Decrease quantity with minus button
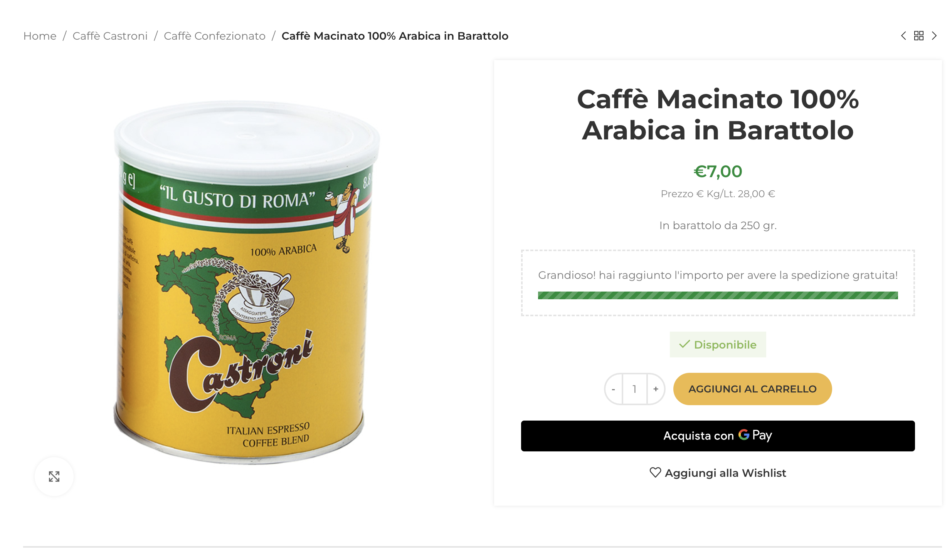Image resolution: width=952 pixels, height=560 pixels. tap(614, 389)
